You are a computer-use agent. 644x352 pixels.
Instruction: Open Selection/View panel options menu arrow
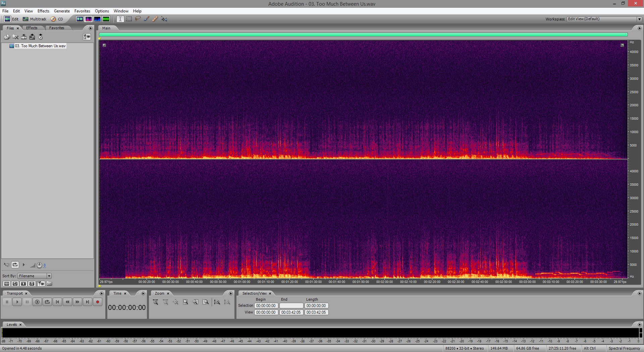[x=639, y=293]
